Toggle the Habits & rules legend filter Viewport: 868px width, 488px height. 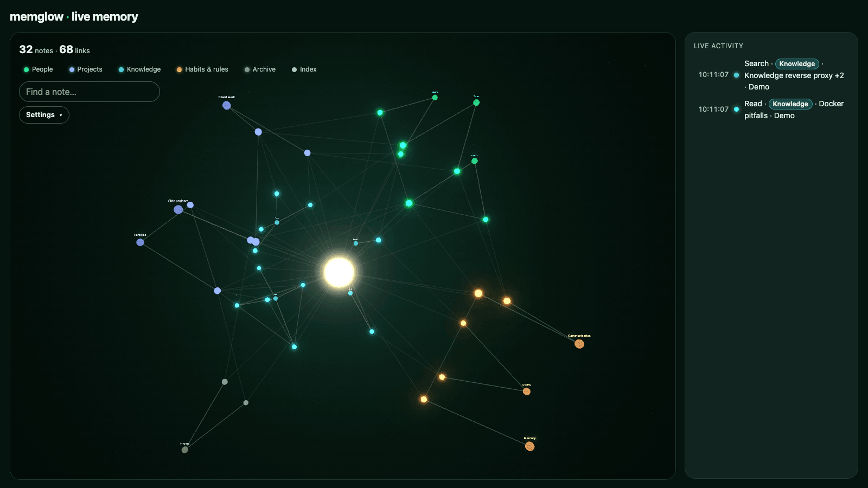(x=202, y=69)
